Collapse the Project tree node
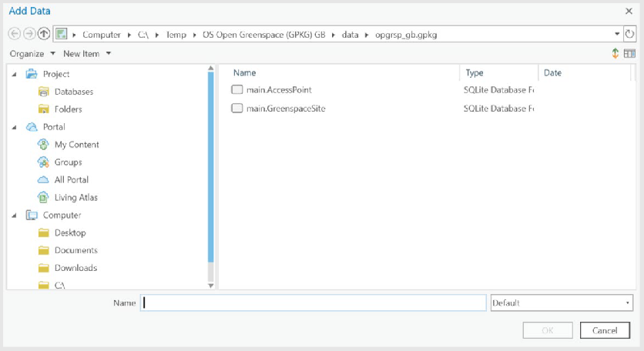Viewport: 644px width, 351px height. pos(15,75)
